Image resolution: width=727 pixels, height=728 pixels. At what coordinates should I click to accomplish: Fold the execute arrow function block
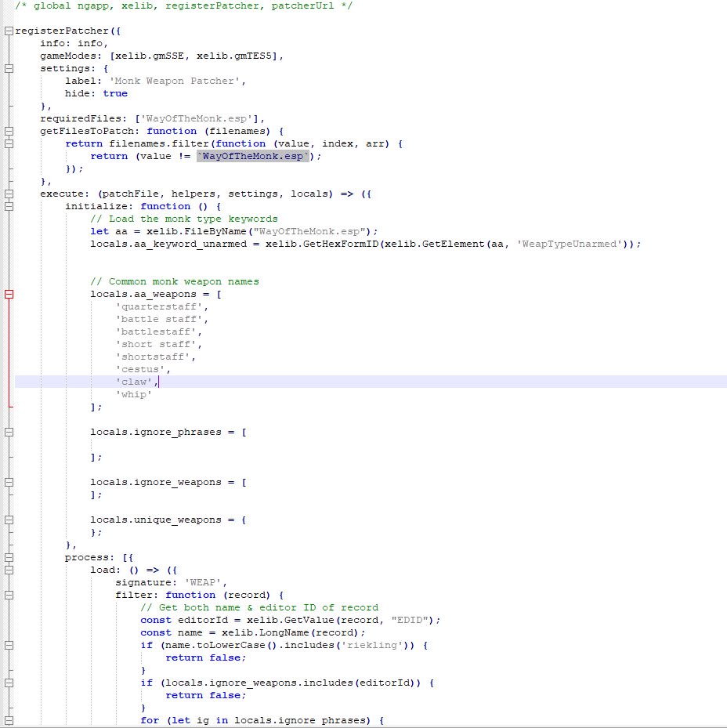tap(9, 194)
